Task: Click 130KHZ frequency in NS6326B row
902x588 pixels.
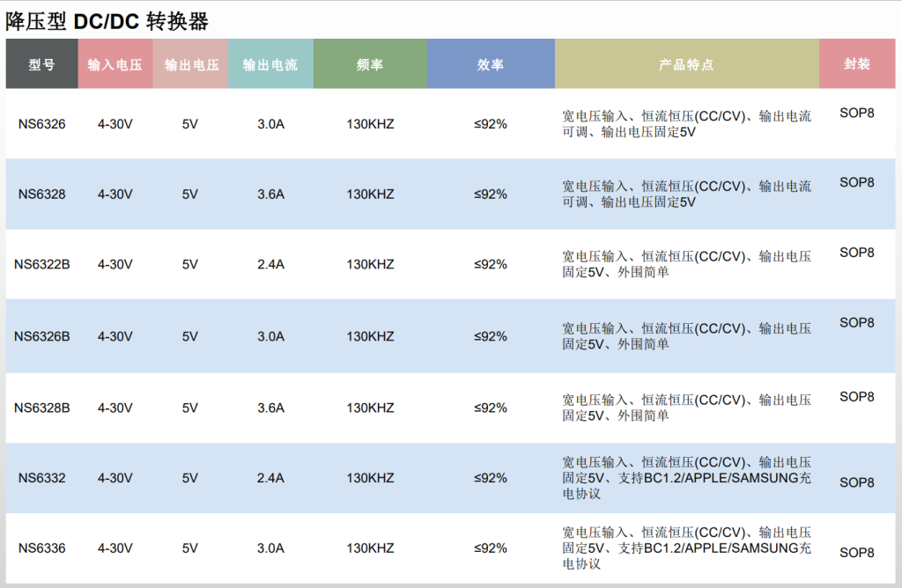Action: (x=371, y=336)
